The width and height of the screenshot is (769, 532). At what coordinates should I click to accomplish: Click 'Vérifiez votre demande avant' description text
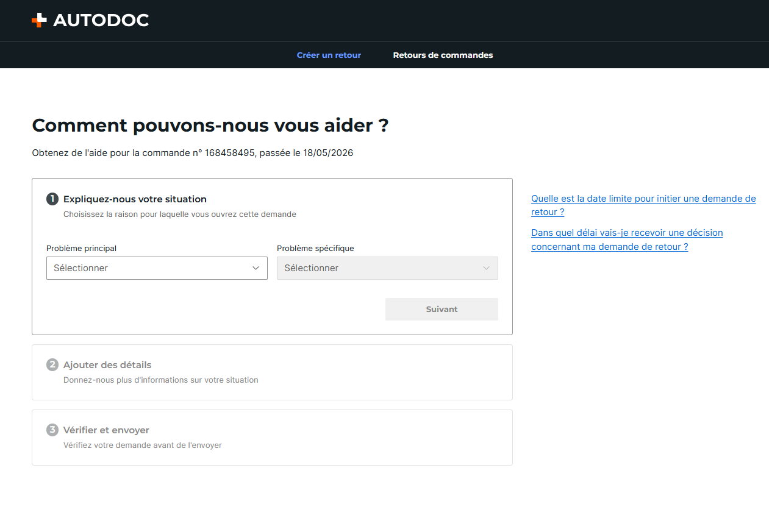pos(143,445)
